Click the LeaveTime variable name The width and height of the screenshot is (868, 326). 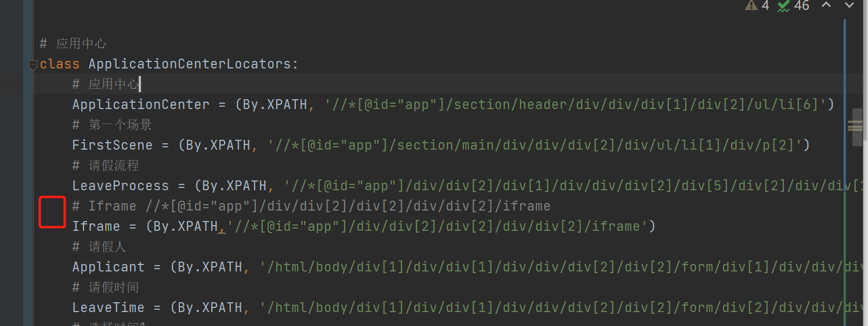coord(108,307)
